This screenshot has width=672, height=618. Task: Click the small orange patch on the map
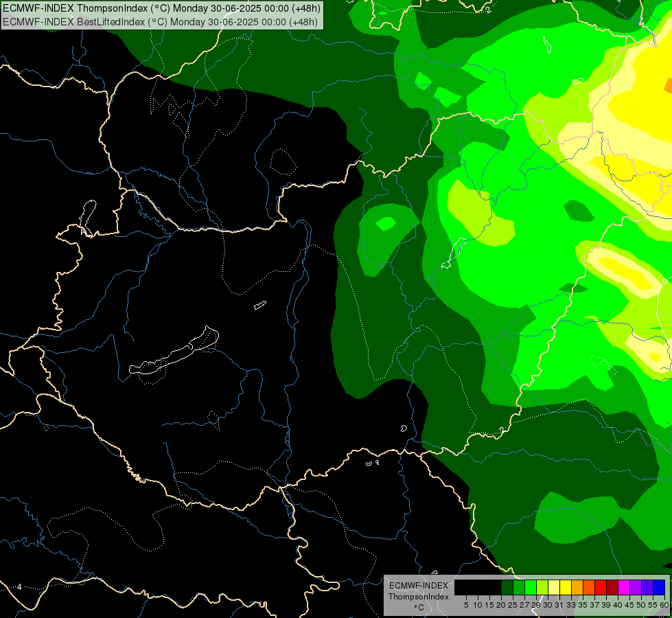click(668, 85)
